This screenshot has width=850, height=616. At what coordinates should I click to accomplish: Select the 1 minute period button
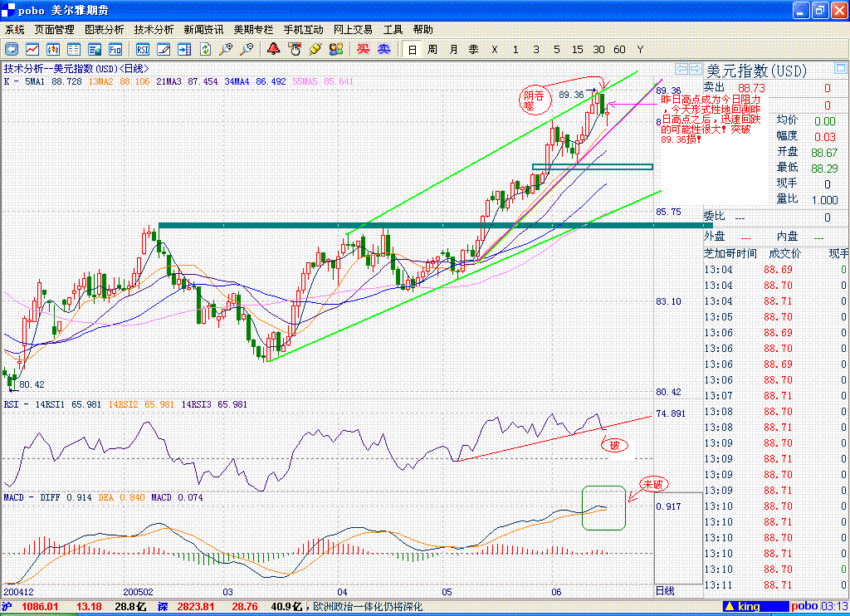[x=515, y=49]
